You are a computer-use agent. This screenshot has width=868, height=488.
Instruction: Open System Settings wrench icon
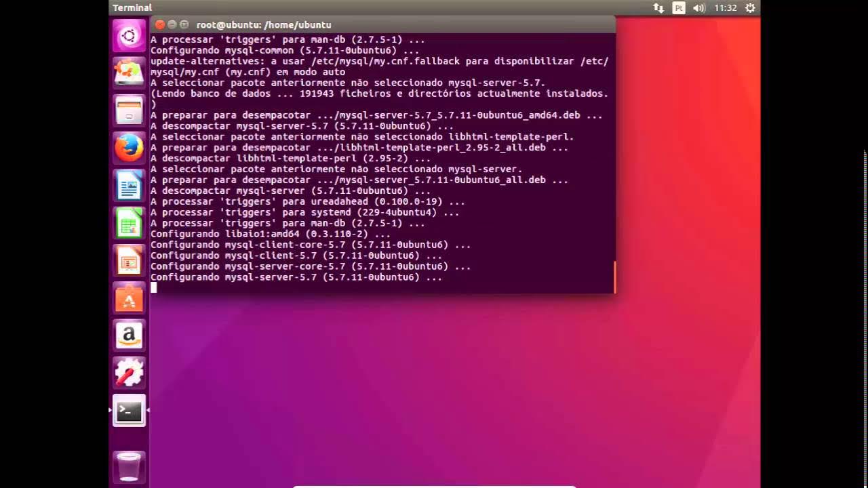[129, 373]
